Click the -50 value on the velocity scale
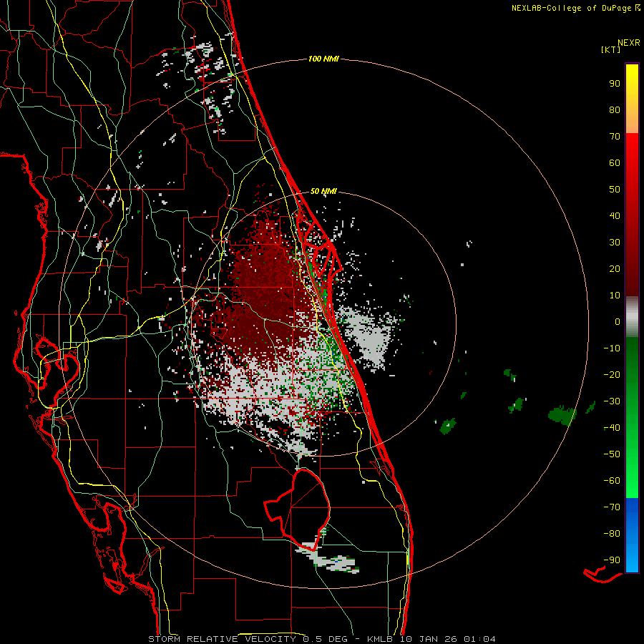Viewport: 644px width, 644px height. click(x=612, y=454)
